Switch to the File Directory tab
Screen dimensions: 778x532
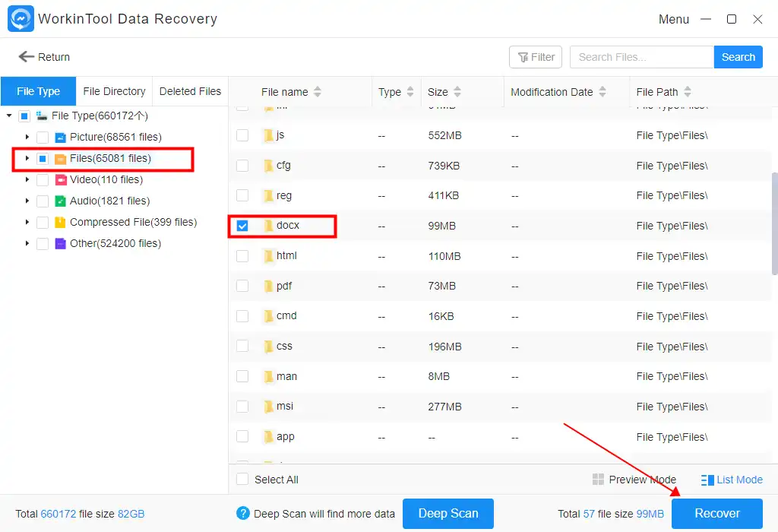coord(114,91)
